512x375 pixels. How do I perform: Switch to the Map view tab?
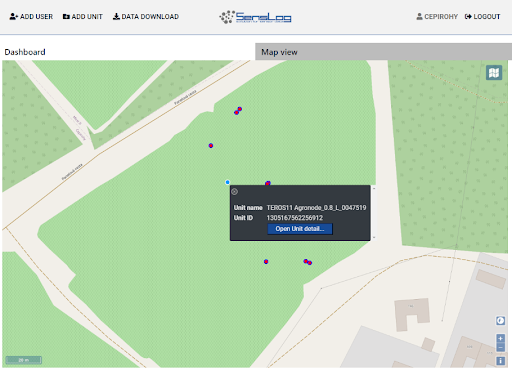pos(279,52)
